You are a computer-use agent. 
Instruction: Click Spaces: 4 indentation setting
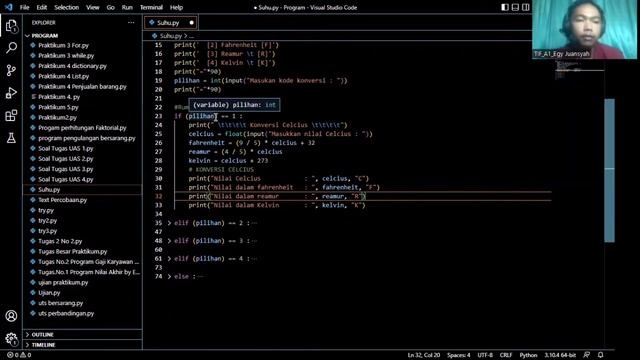458,355
